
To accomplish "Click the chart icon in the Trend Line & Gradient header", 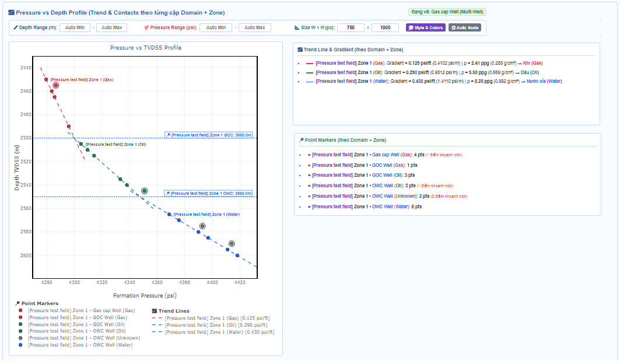I will pos(300,50).
